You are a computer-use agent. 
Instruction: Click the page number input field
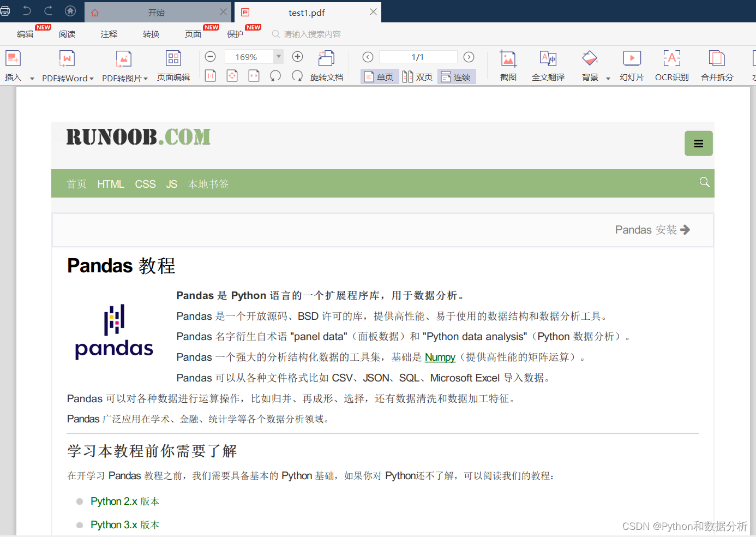click(418, 56)
